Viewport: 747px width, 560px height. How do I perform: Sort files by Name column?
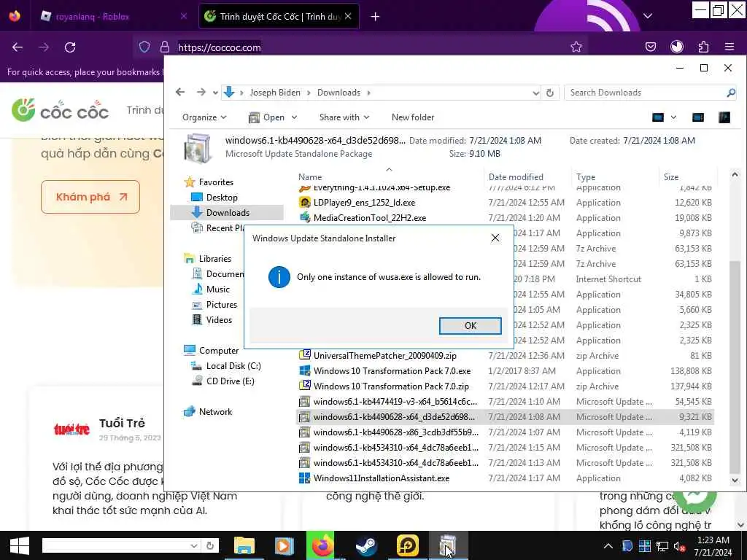pyautogui.click(x=309, y=176)
